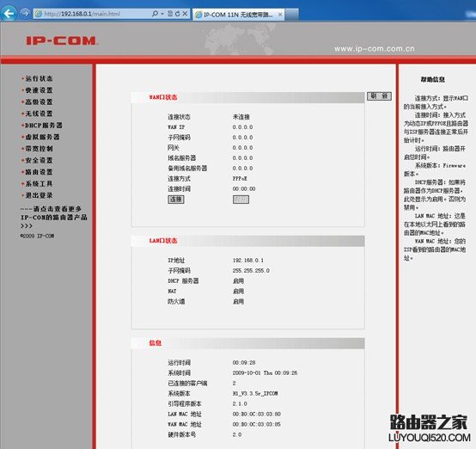Screen dimensions: 476x449
Task: Click the bootloader version 2.1.0
Action: [x=240, y=403]
